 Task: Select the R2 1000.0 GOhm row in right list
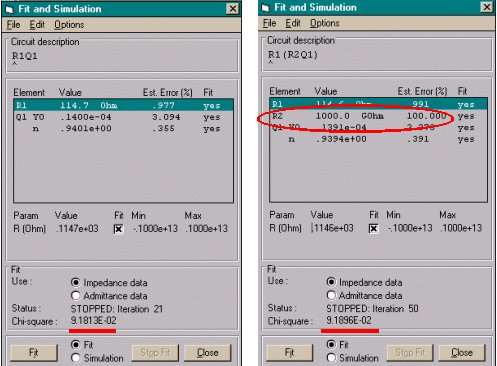(x=378, y=116)
